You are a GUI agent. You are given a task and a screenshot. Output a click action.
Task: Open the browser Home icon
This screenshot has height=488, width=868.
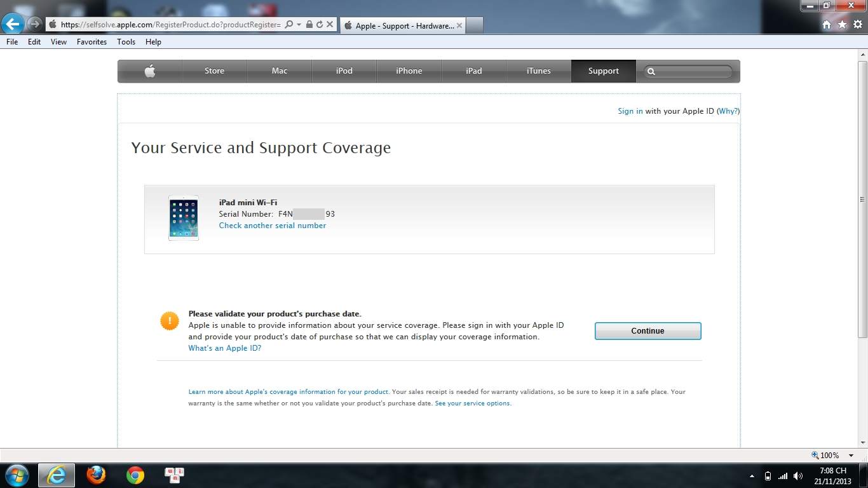point(827,25)
